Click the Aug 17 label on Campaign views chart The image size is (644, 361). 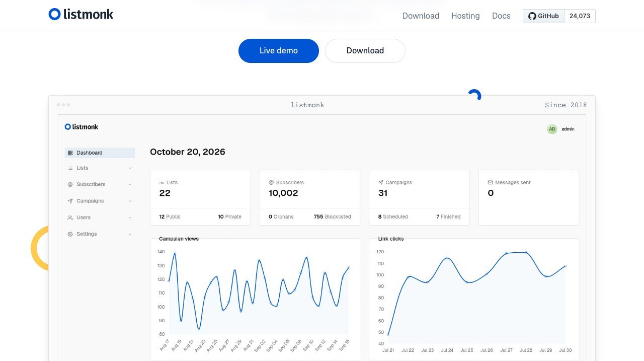pos(164,345)
